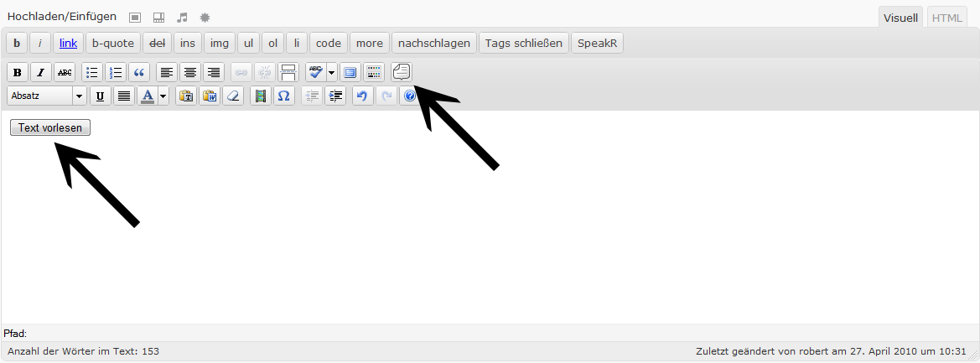Click the Text vorlesen button
Image resolution: width=980 pixels, height=363 pixels.
50,127
